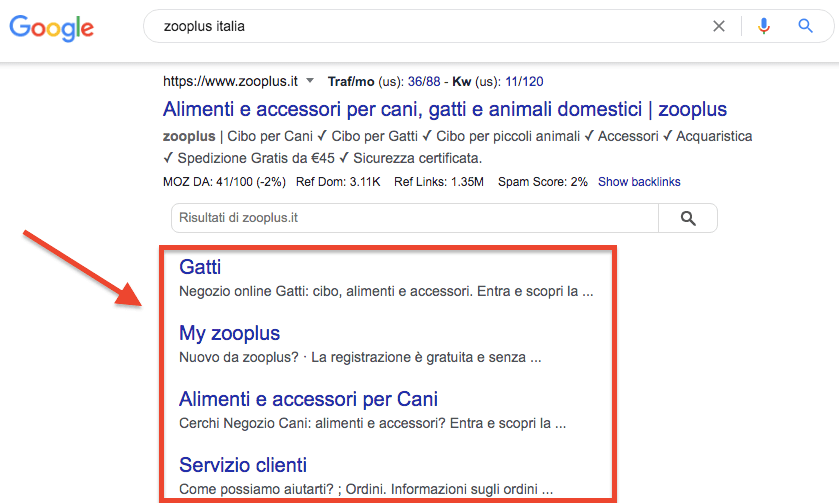Open the 'My zooplus' sitelink

229,333
